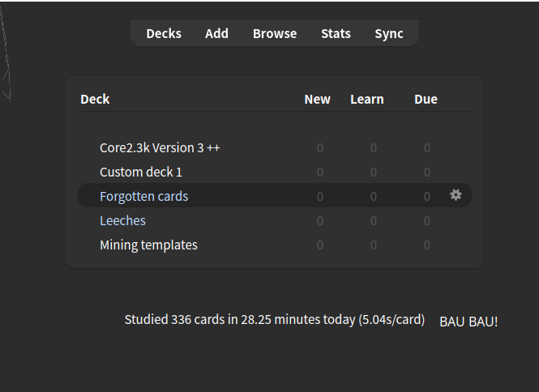This screenshot has width=539, height=392.
Task: Click the BAU BAU! text
Action: point(468,322)
